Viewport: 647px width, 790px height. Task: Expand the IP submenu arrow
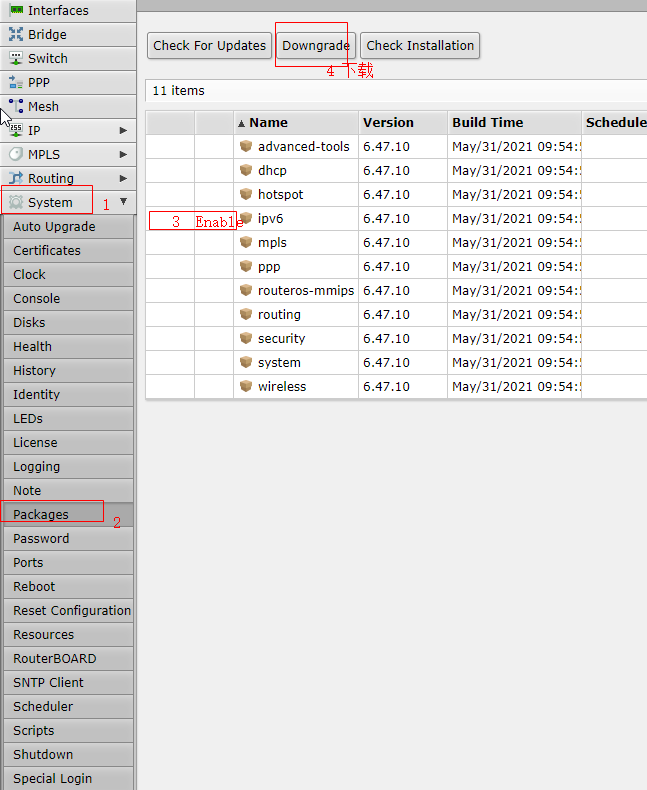[123, 130]
